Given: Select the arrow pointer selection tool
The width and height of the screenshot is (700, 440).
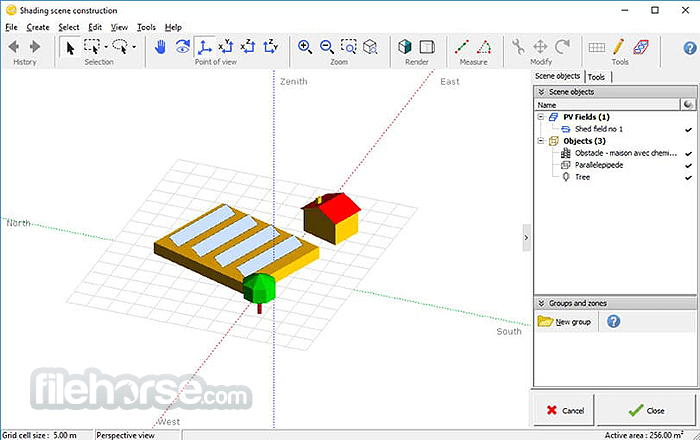Looking at the screenshot, I should 70,46.
